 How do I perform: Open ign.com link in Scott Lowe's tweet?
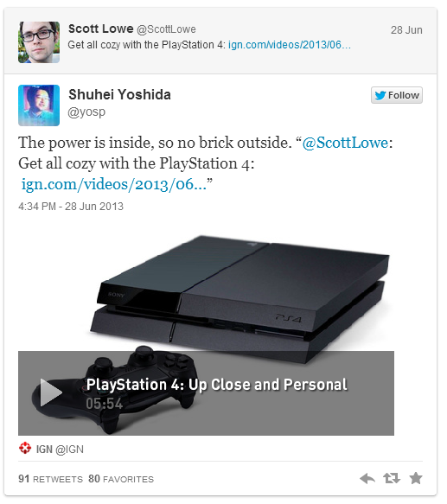pos(290,45)
